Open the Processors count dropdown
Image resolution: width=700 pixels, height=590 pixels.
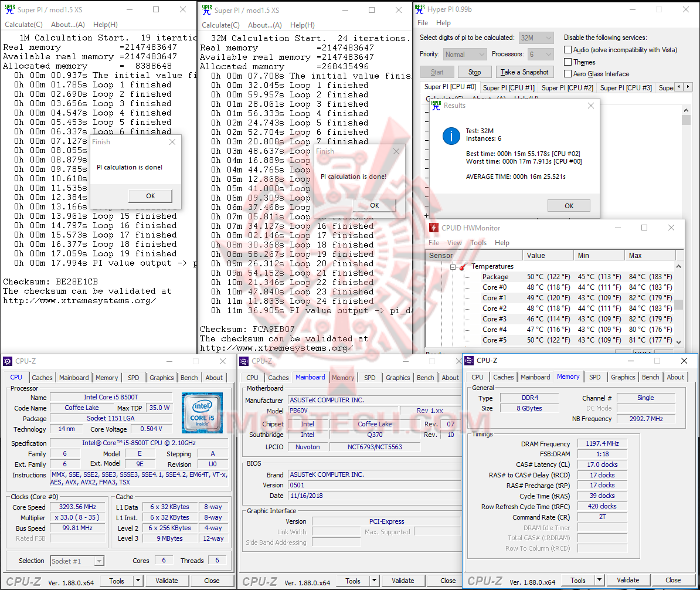(x=541, y=54)
